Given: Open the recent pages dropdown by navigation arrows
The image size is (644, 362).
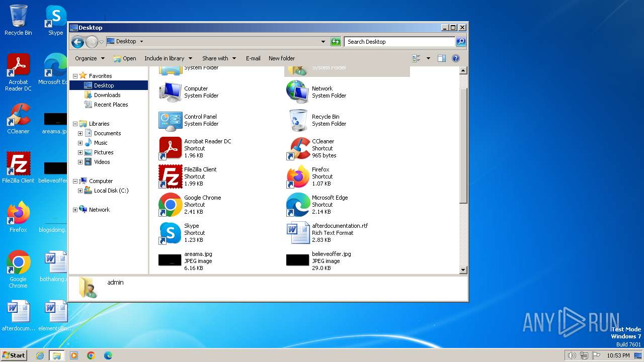Looking at the screenshot, I should click(101, 42).
